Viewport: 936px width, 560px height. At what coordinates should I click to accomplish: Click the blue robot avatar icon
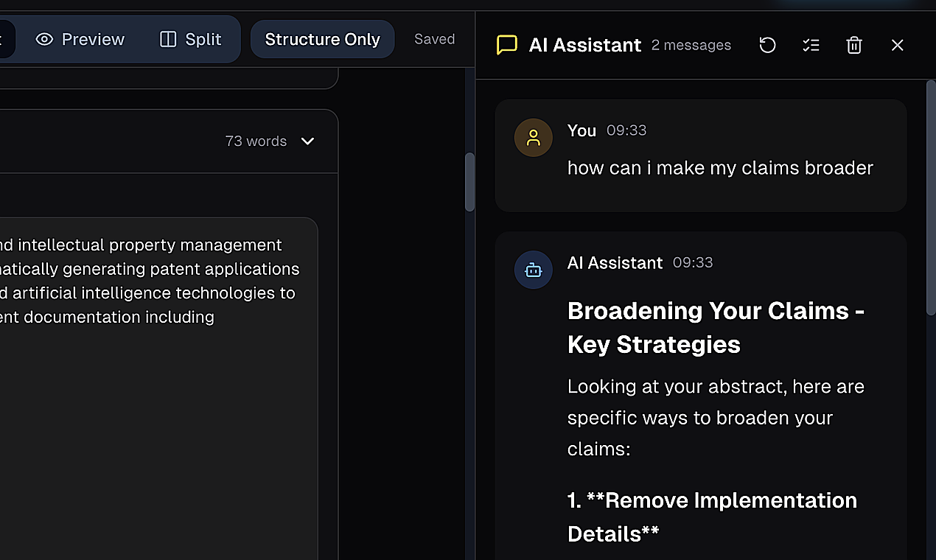533,270
